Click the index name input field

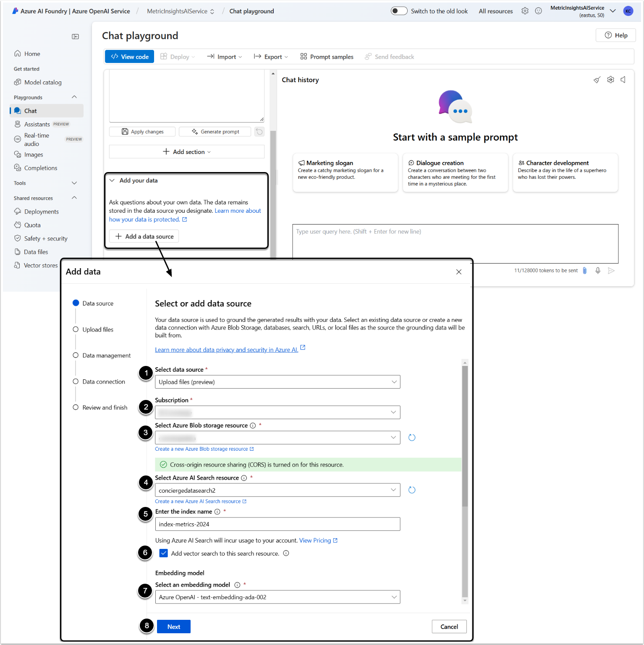277,524
